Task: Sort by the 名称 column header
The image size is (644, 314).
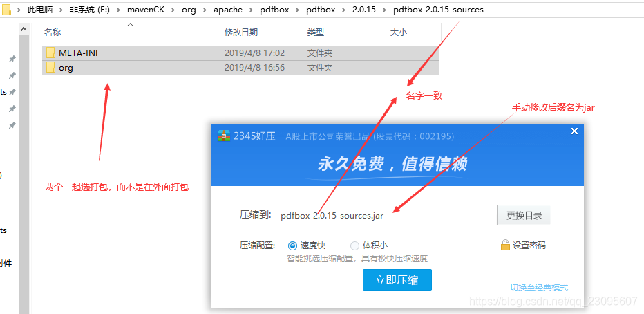Action: click(53, 33)
